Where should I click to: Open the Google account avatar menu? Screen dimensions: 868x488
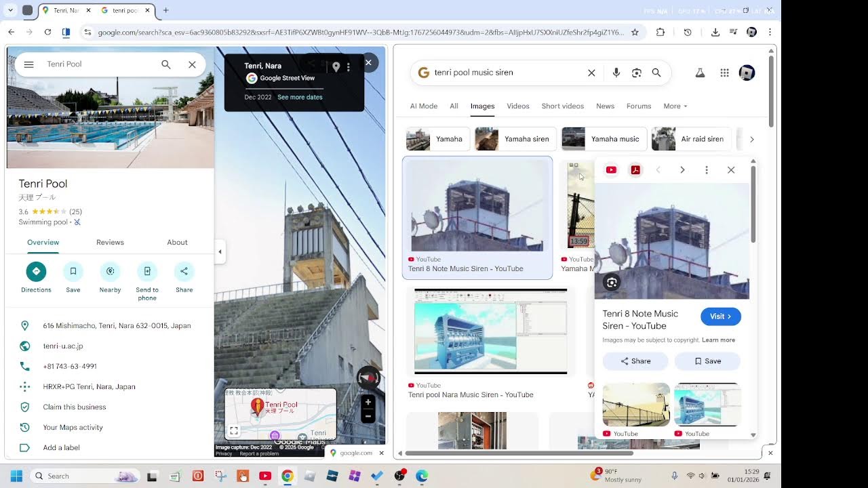tap(747, 73)
